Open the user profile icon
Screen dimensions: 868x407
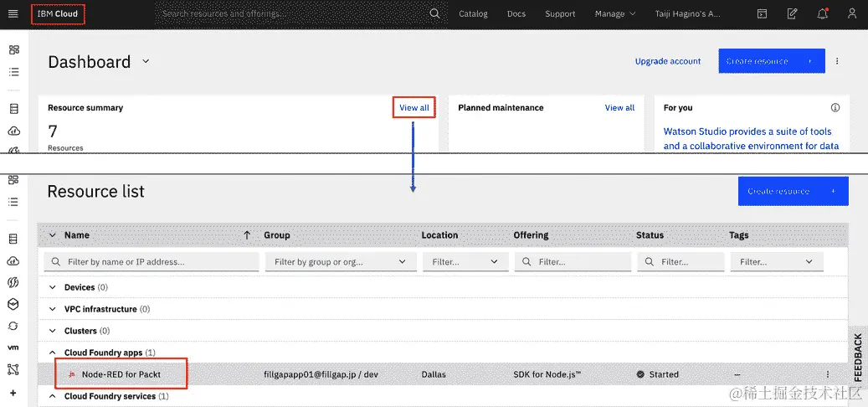tap(852, 14)
